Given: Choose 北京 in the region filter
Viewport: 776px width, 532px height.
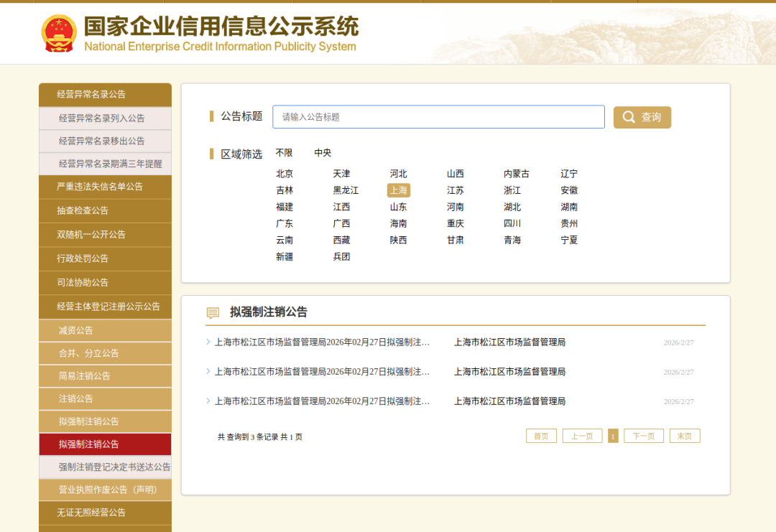Looking at the screenshot, I should (285, 174).
